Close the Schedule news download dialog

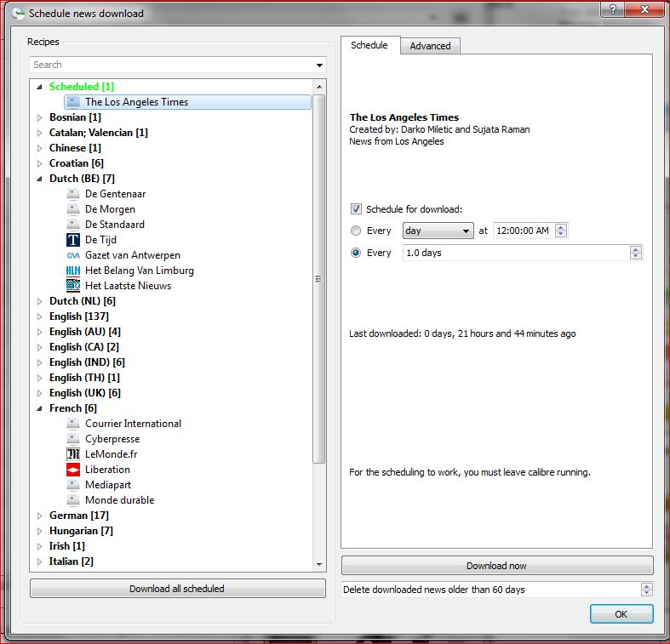point(645,9)
